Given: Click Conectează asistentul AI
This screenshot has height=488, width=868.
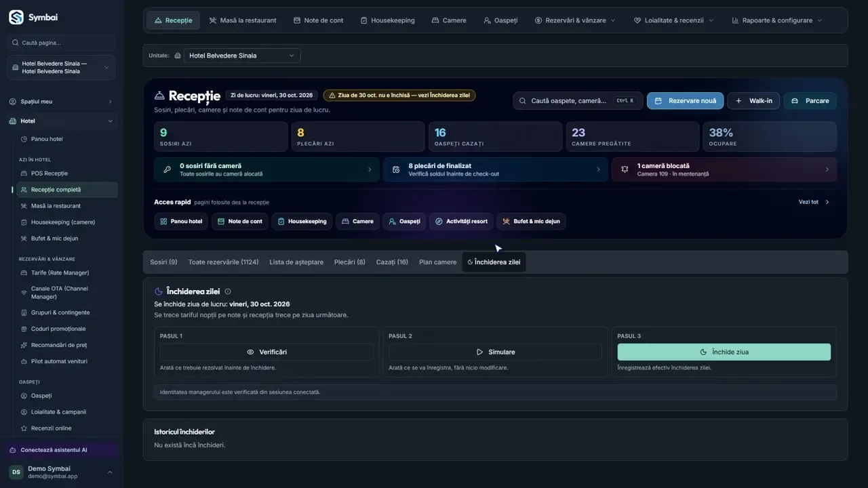Looking at the screenshot, I should coord(61,450).
